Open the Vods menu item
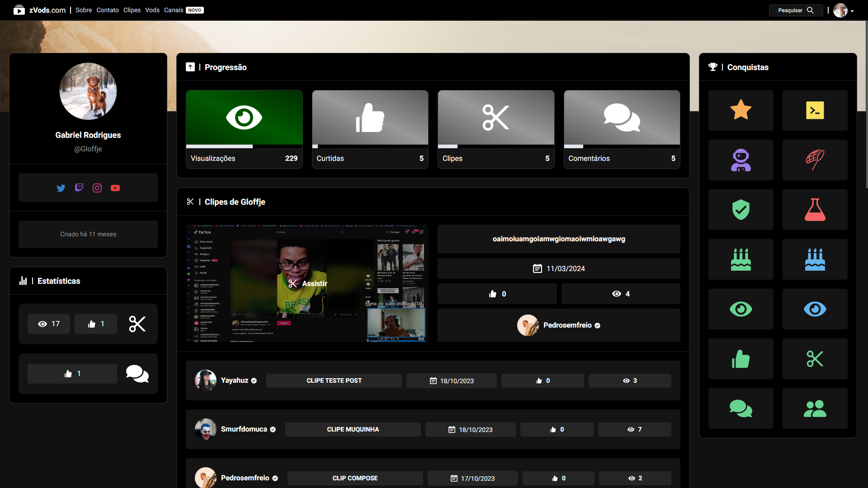This screenshot has height=488, width=868. [x=152, y=10]
